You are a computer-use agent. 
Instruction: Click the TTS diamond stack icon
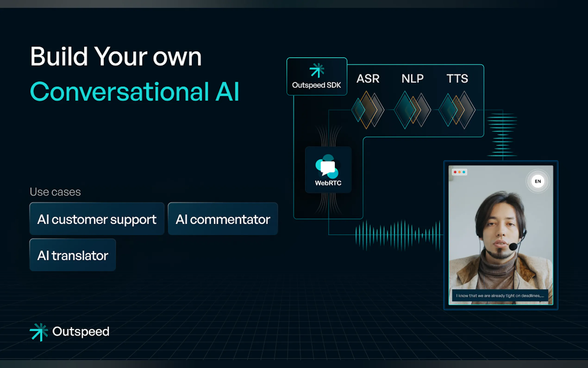pos(457,110)
